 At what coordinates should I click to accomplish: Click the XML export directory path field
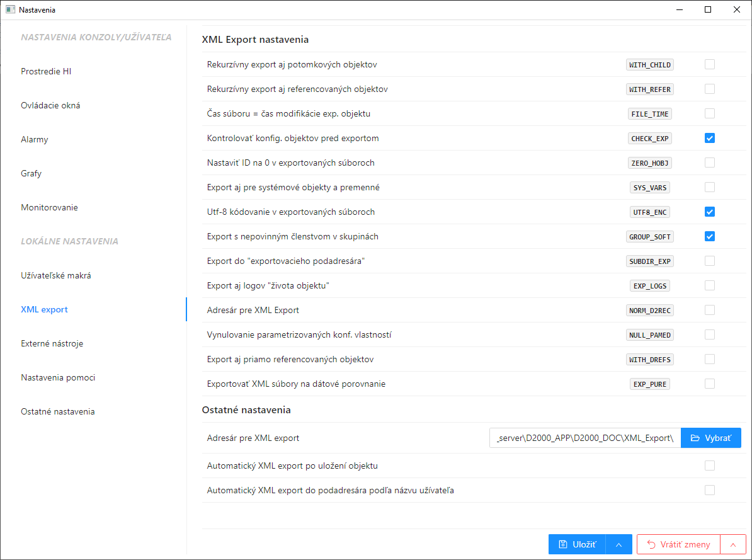pos(584,438)
